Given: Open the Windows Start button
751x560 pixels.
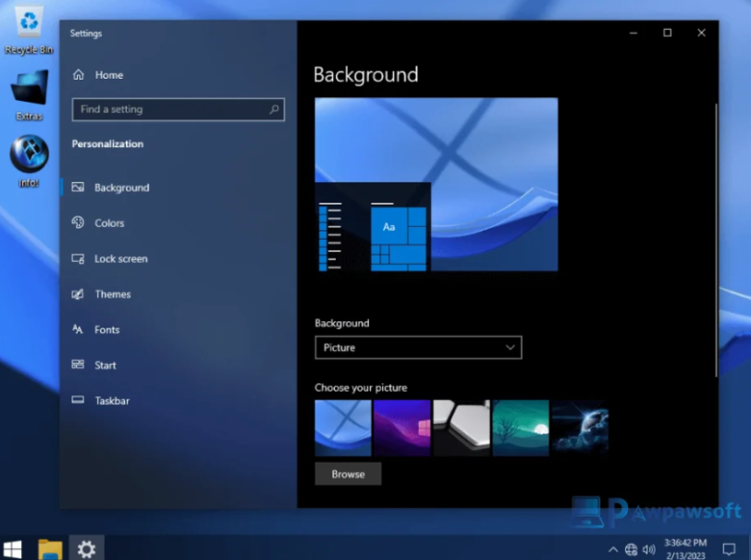Looking at the screenshot, I should (x=13, y=549).
